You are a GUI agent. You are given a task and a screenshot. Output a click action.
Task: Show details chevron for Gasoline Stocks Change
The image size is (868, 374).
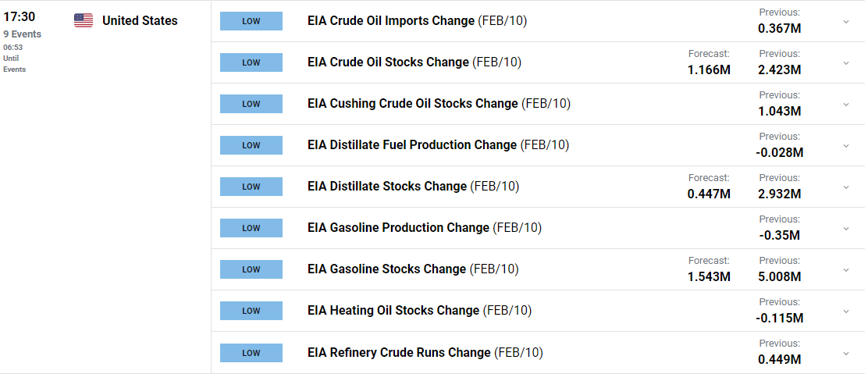click(846, 270)
